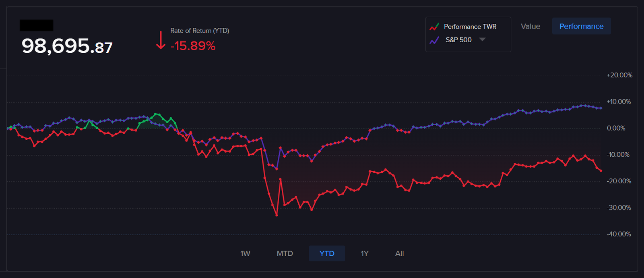Image resolution: width=644 pixels, height=278 pixels.
Task: Click the purple S&P 500 legend icon
Action: pos(434,40)
